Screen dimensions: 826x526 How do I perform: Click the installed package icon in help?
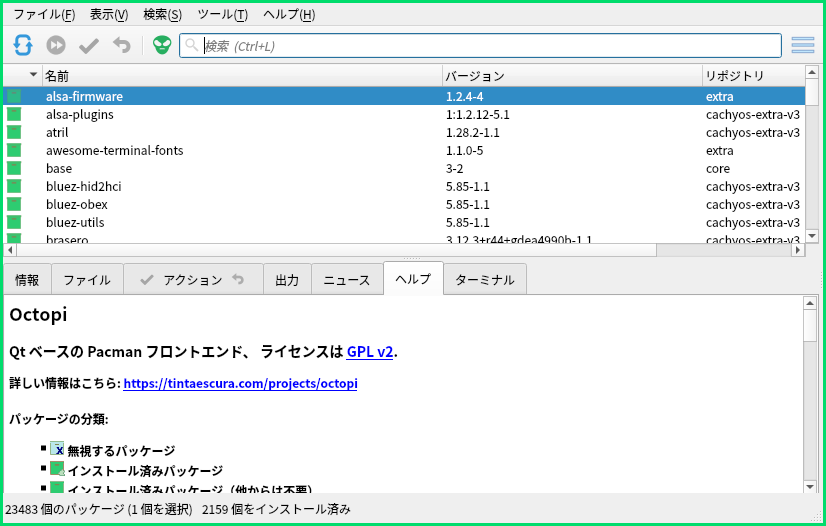click(x=57, y=469)
